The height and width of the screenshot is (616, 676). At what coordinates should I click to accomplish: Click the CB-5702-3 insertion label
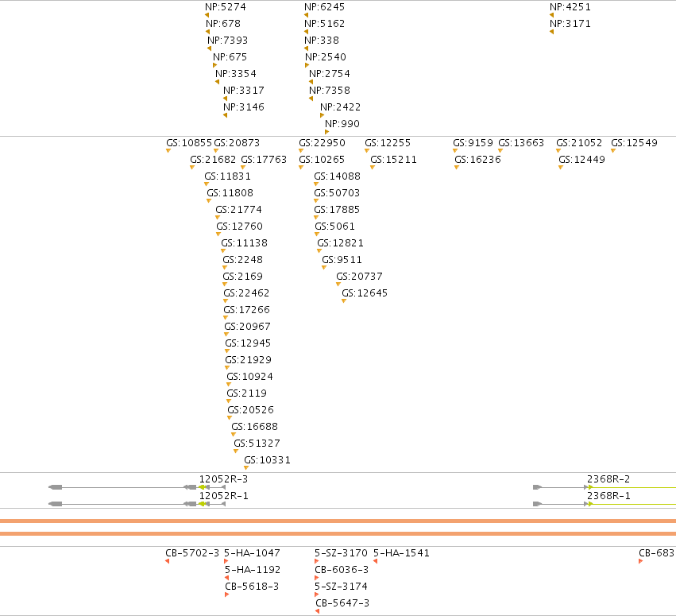[192, 553]
